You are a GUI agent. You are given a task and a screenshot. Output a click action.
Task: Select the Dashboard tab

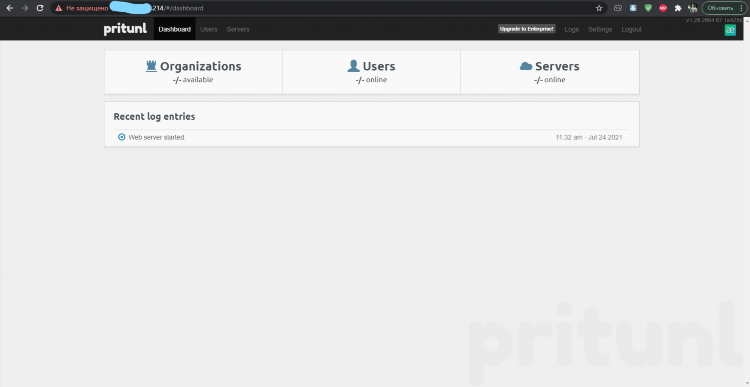coord(175,29)
